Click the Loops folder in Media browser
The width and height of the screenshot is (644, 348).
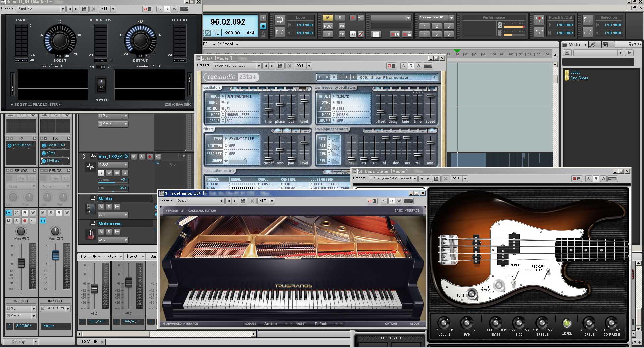coord(575,72)
